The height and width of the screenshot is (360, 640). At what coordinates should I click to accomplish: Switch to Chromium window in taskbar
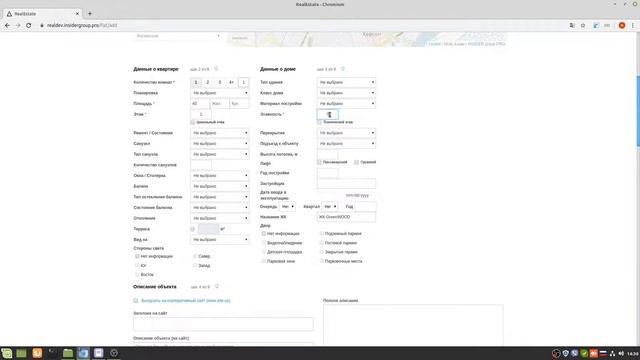(83, 353)
